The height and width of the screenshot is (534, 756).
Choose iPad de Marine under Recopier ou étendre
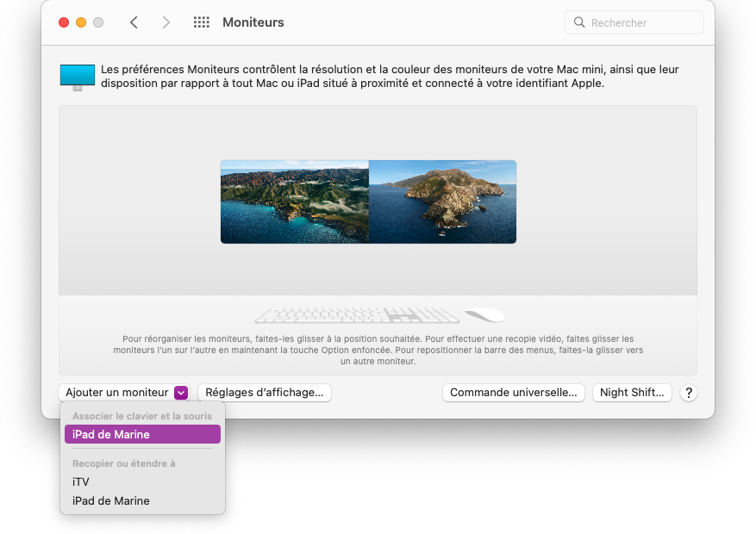coord(111,501)
